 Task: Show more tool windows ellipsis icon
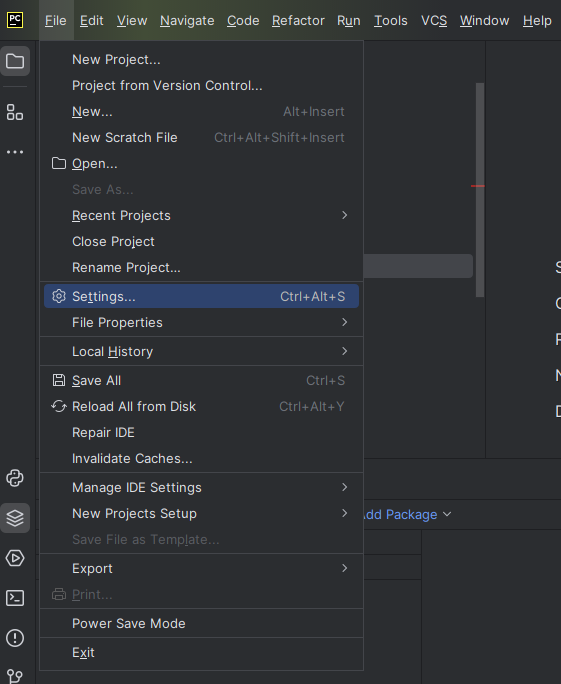pos(15,152)
